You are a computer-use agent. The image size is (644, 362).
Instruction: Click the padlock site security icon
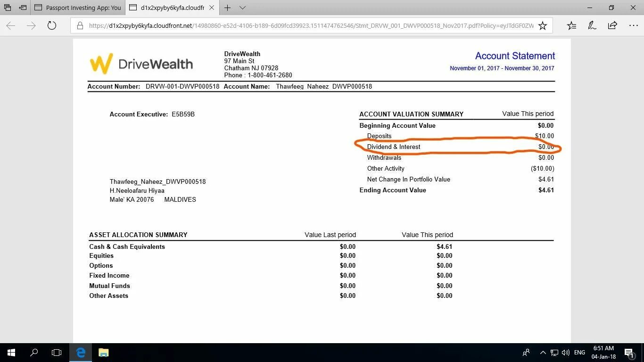[80, 25]
